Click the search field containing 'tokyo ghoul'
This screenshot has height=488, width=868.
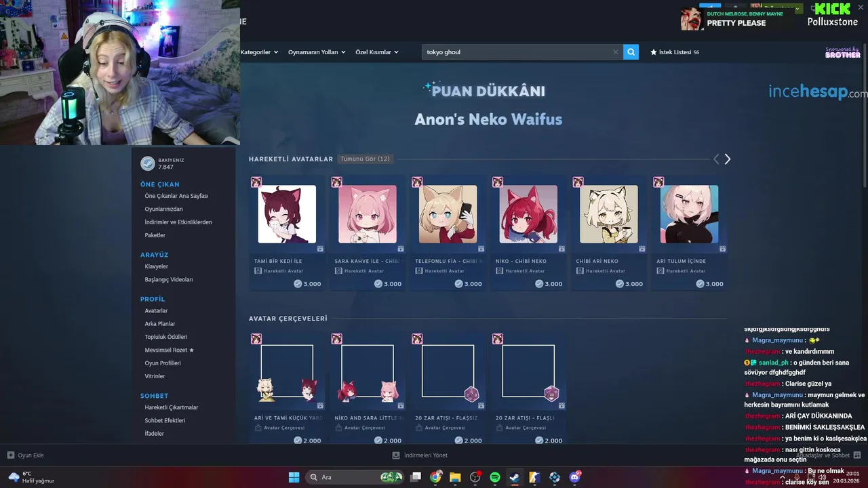click(x=522, y=52)
